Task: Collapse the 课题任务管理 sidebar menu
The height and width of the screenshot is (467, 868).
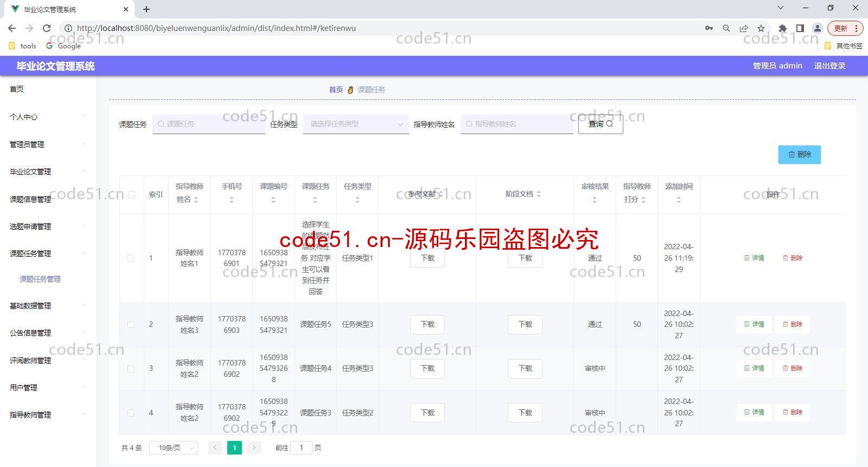Action: click(x=48, y=253)
